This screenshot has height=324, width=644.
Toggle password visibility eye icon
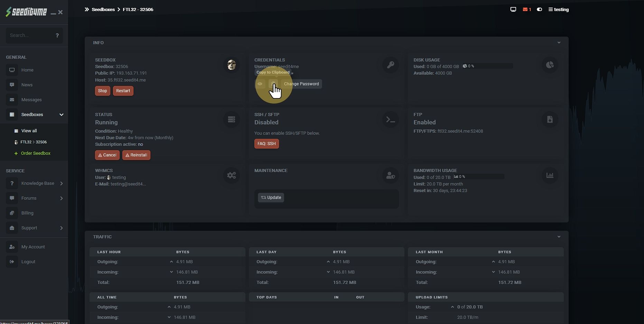tap(260, 84)
